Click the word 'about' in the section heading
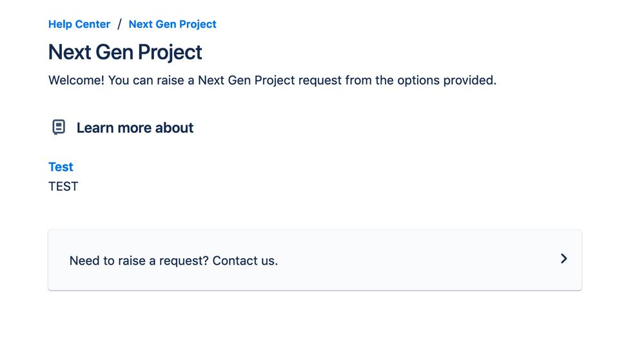 pyautogui.click(x=174, y=128)
